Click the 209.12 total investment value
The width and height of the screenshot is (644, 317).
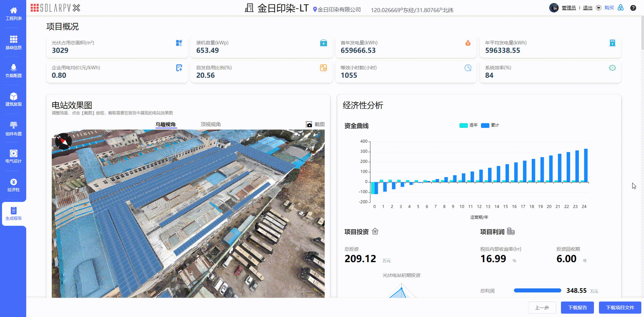pos(360,258)
